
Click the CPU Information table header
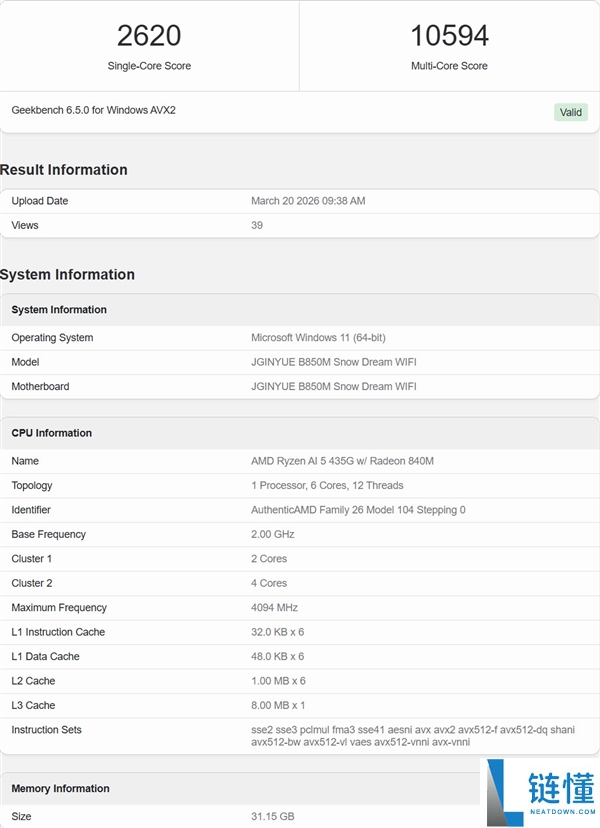(52, 432)
